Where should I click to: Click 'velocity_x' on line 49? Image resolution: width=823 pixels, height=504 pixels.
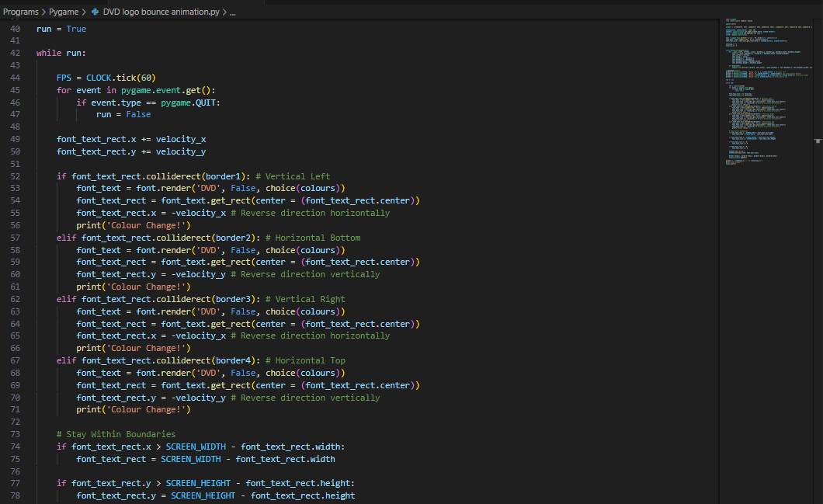pos(181,139)
